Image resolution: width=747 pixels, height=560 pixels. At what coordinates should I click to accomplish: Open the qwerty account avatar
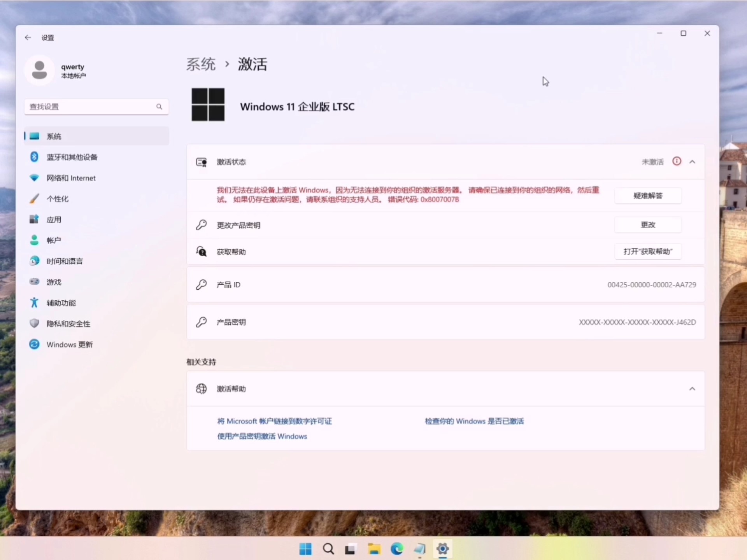pos(39,70)
